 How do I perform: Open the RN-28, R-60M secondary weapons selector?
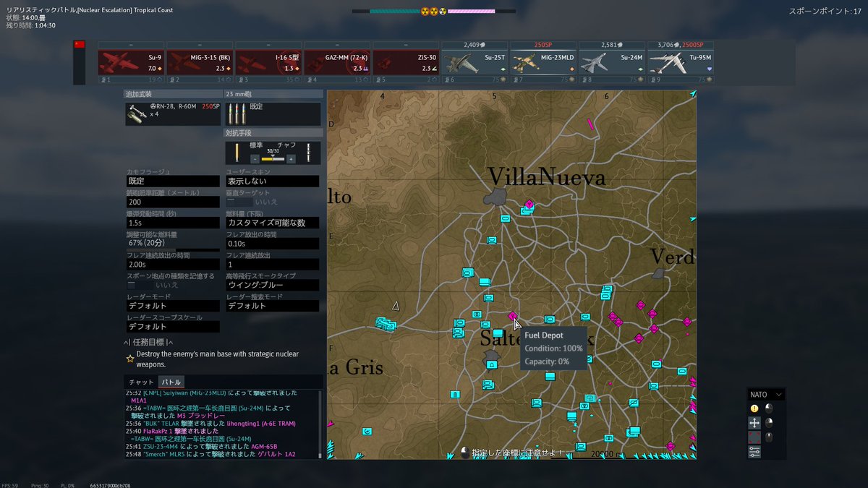tap(173, 114)
